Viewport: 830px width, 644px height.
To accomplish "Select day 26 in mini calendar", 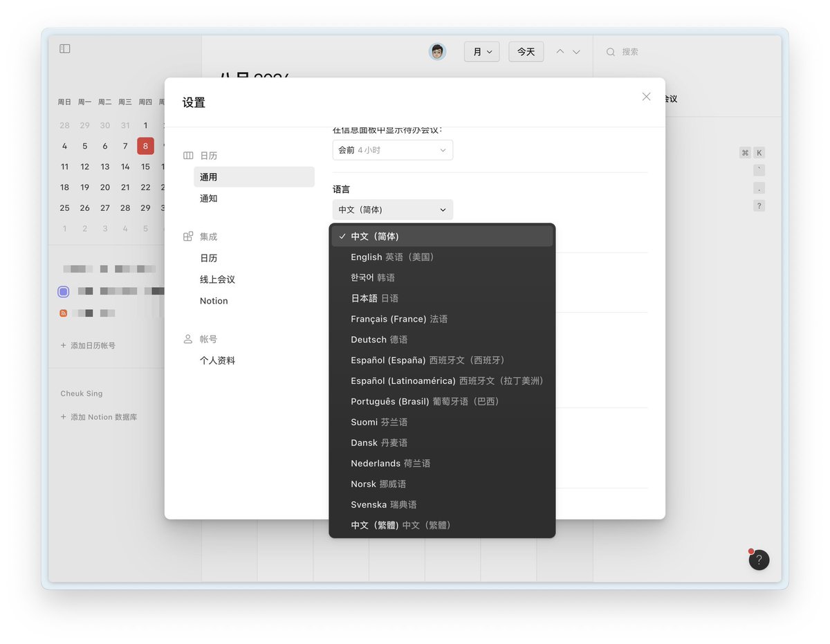I will (x=84, y=208).
